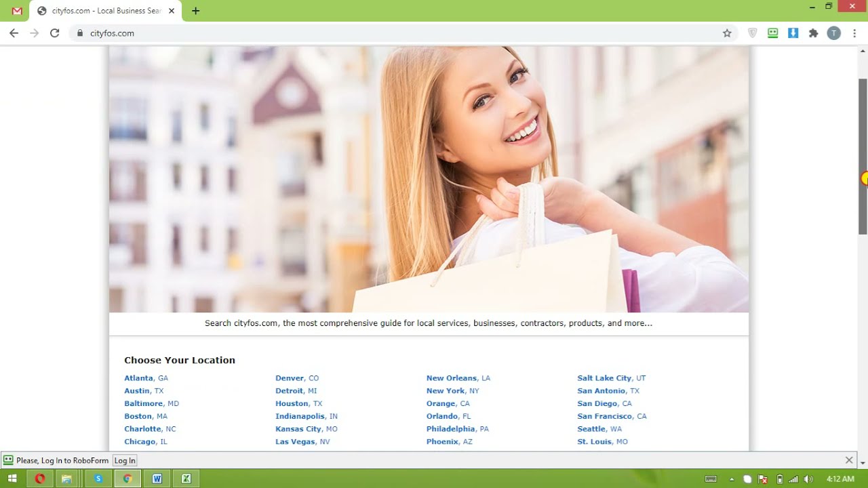Choose the Chicago location link
Screen dimensions: 868x488
146,442
